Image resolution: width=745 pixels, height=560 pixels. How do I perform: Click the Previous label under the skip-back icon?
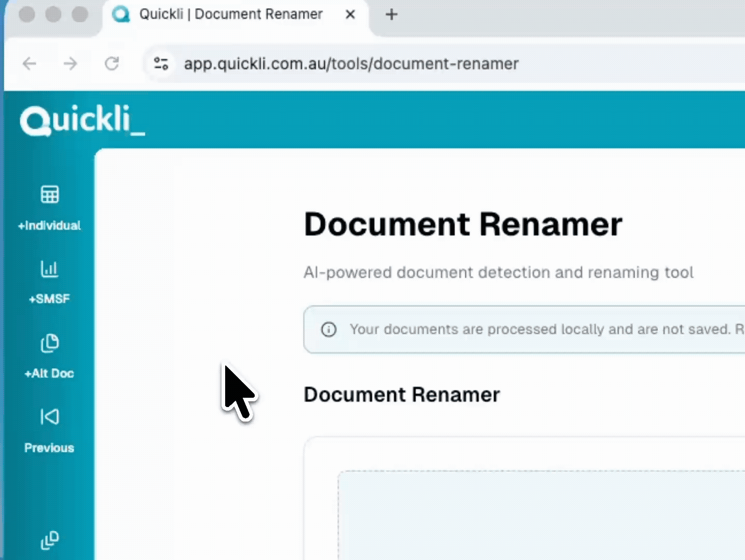click(x=49, y=447)
